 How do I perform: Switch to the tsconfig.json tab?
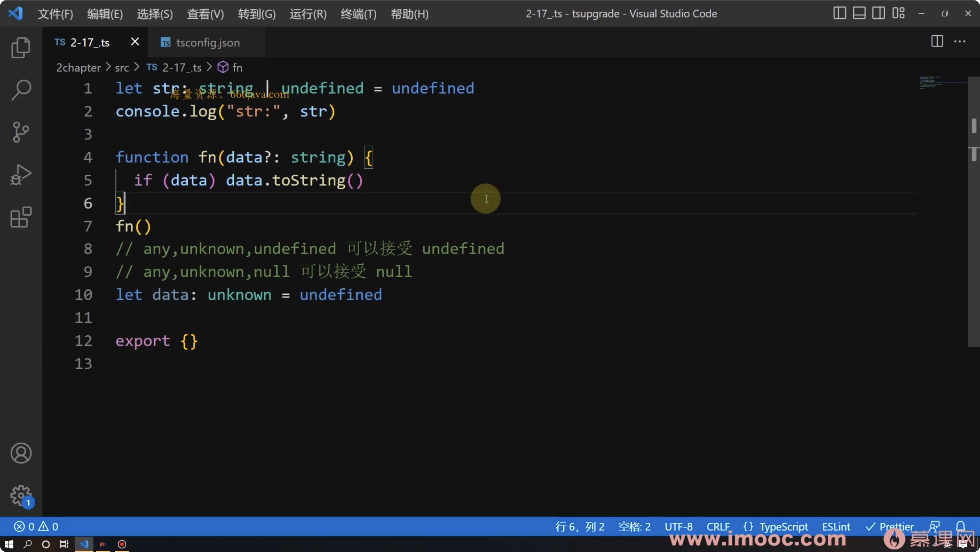(207, 42)
